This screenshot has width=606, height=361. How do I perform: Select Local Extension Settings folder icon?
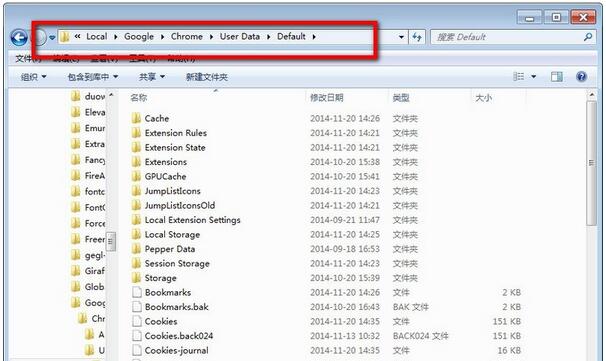coord(136,220)
